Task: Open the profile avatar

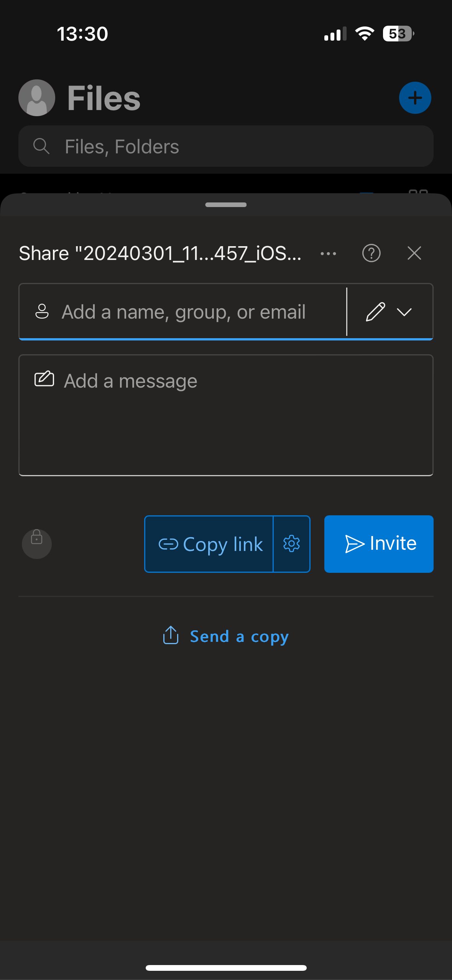Action: (x=37, y=98)
